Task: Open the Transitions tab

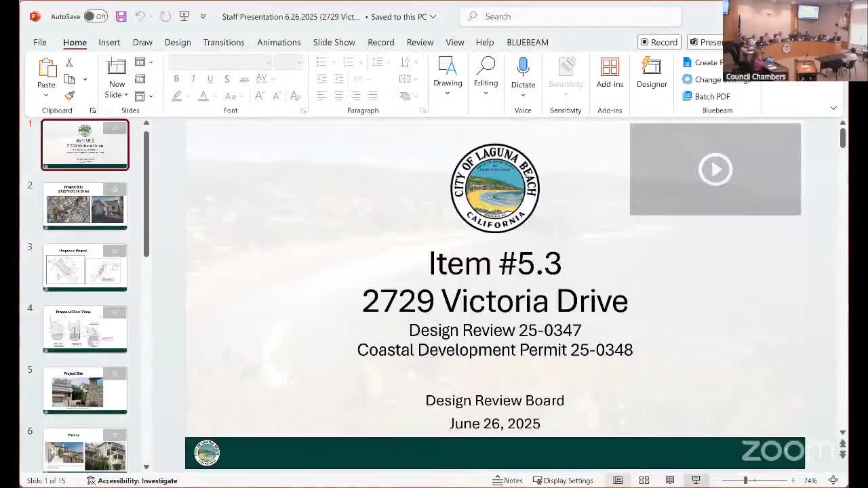Action: point(224,42)
